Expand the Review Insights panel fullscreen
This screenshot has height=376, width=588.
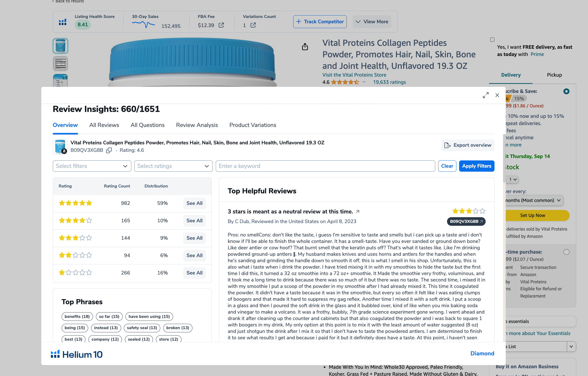pos(486,95)
